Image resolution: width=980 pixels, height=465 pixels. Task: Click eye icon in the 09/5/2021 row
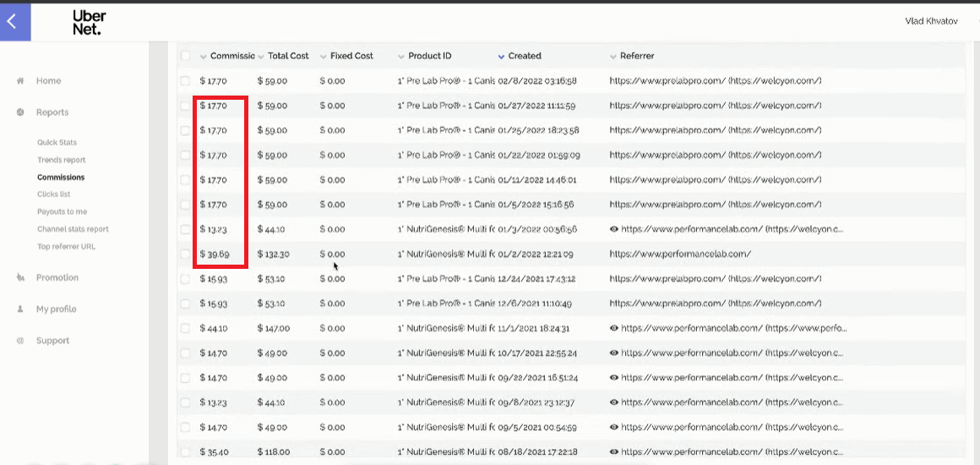coord(613,427)
